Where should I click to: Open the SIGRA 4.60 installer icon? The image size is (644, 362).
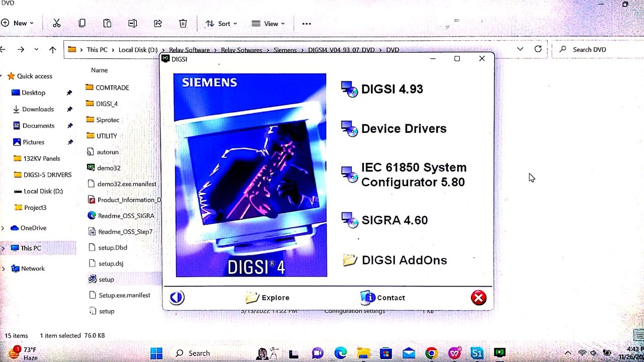pos(349,220)
